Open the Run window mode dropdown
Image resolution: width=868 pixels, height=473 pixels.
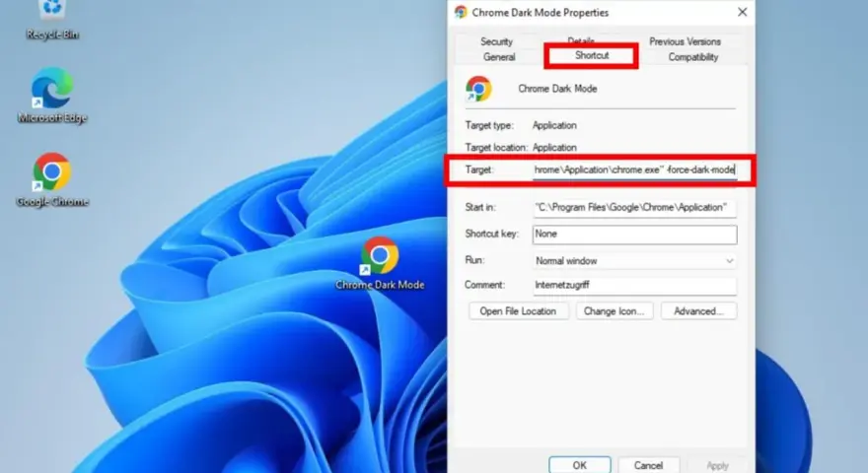635,260
